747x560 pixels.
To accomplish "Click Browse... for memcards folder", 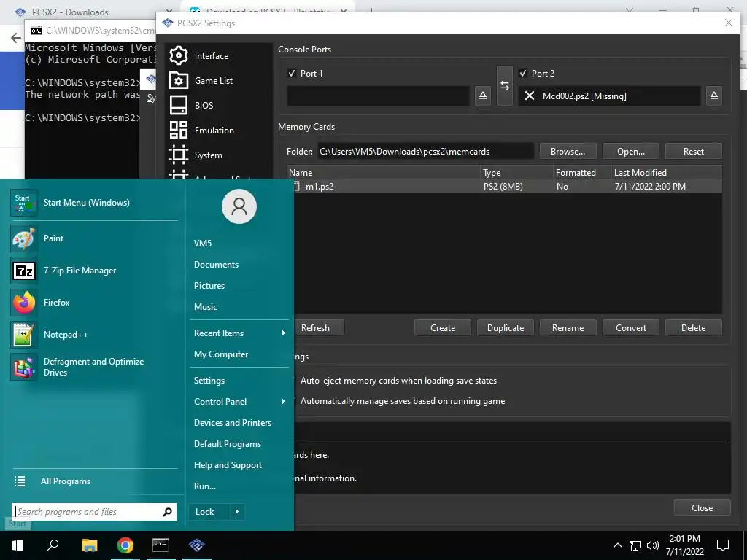I will point(568,152).
